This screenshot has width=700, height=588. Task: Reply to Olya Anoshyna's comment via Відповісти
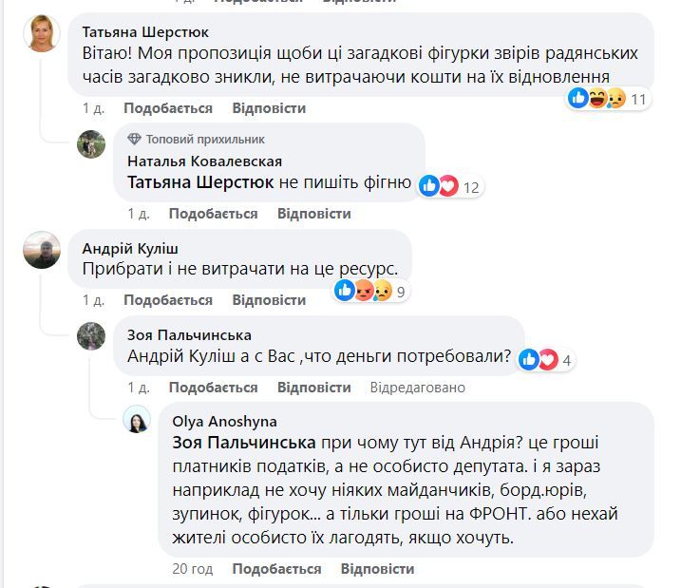pos(377,569)
